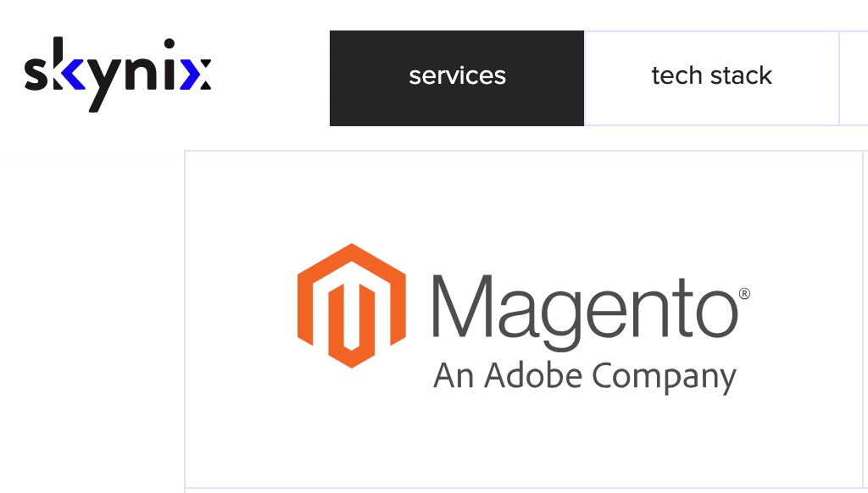
Task: Switch to the tech stack tab
Action: tap(711, 78)
